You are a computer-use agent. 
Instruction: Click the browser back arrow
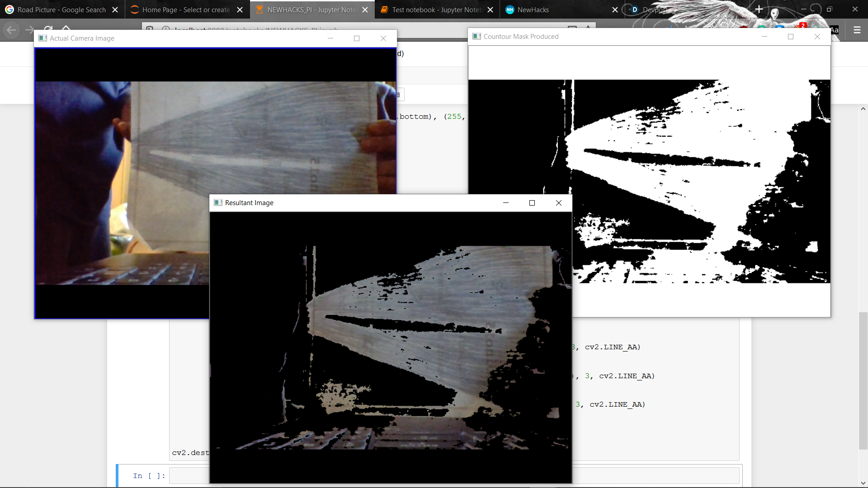tap(11, 30)
